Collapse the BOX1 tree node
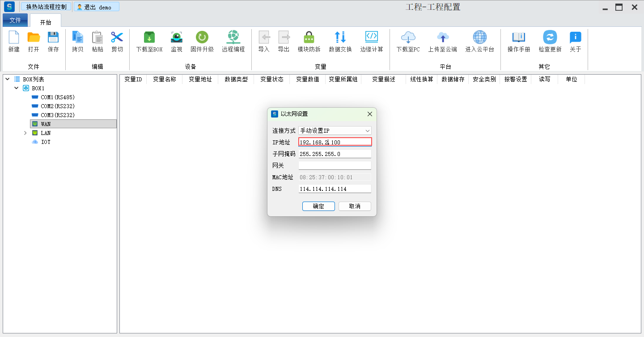This screenshot has width=644, height=337. 17,88
